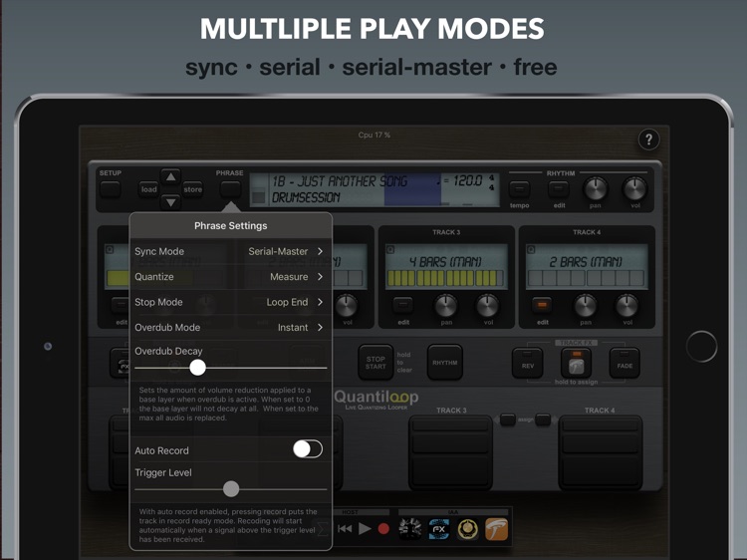Viewport: 747px width, 560px height.
Task: Click the Track 4 display corner icon
Action: coord(531,249)
